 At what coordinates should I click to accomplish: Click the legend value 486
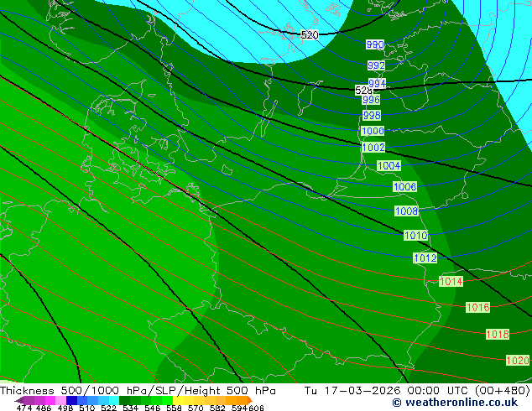44,408
